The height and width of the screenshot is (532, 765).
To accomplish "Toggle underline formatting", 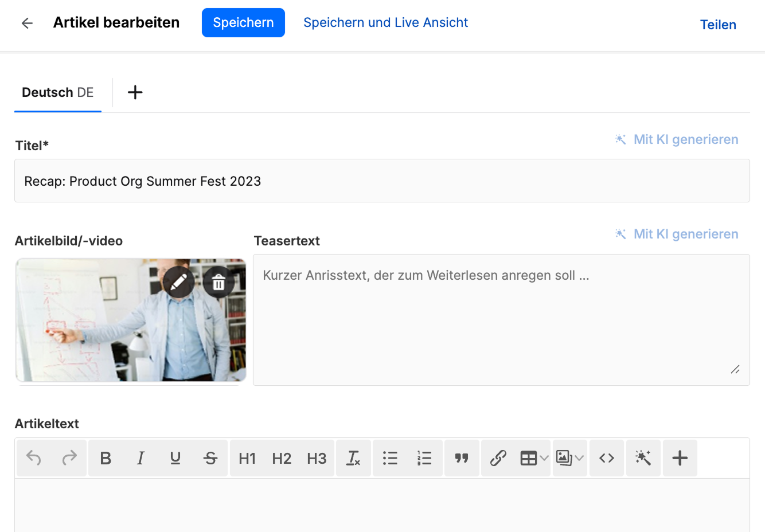I will [175, 458].
